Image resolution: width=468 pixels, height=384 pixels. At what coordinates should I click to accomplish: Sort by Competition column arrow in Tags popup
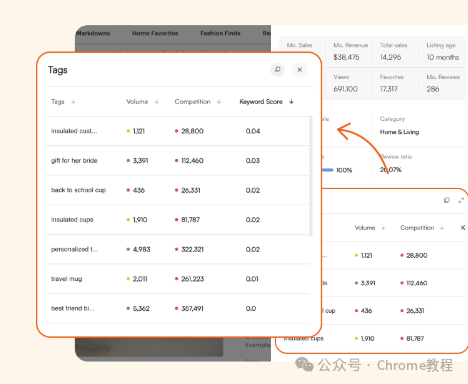[x=219, y=102]
